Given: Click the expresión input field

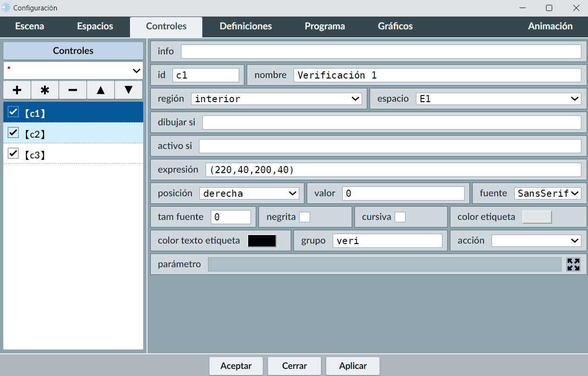Looking at the screenshot, I should [x=393, y=170].
